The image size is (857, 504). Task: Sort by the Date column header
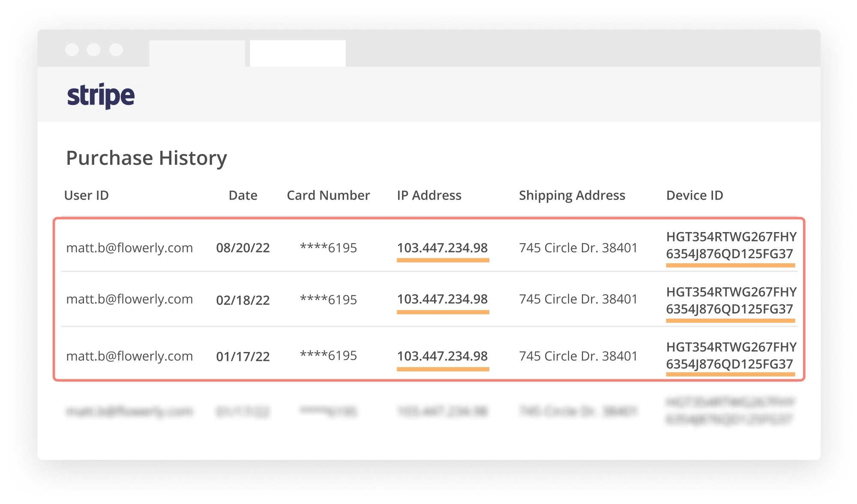(x=243, y=195)
